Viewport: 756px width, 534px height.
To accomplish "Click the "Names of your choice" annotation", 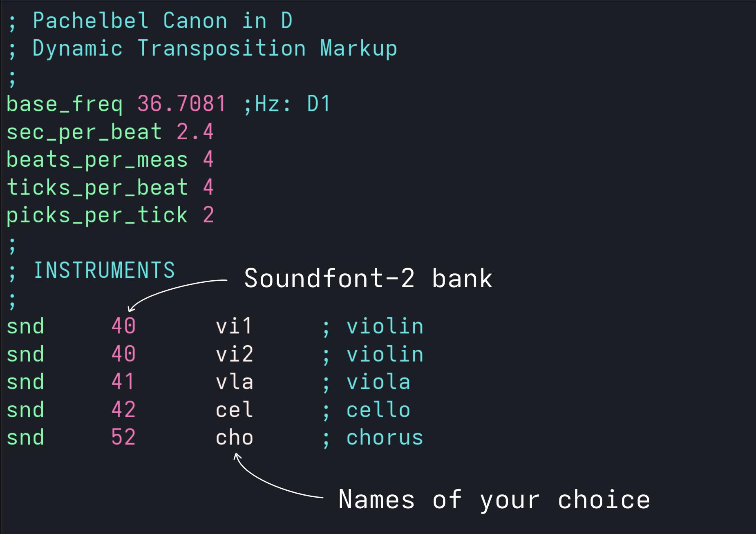I will tap(494, 500).
